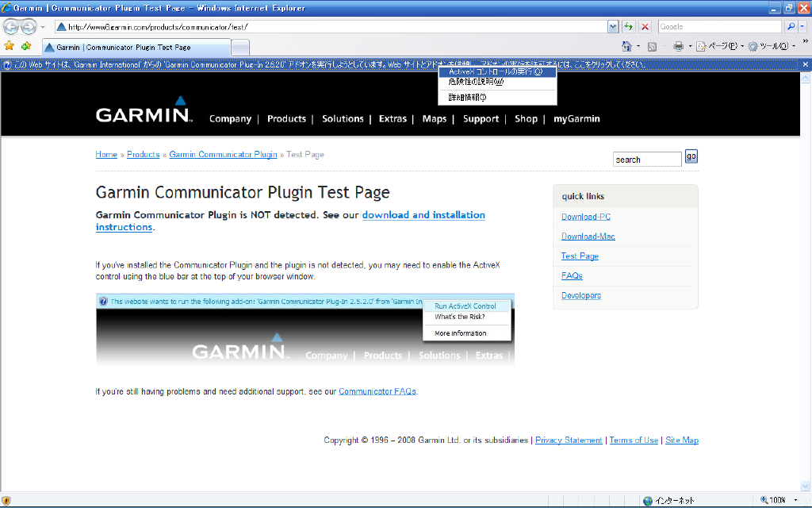Image resolution: width=812 pixels, height=508 pixels.
Task: Open the Shop navigation item
Action: coord(526,119)
